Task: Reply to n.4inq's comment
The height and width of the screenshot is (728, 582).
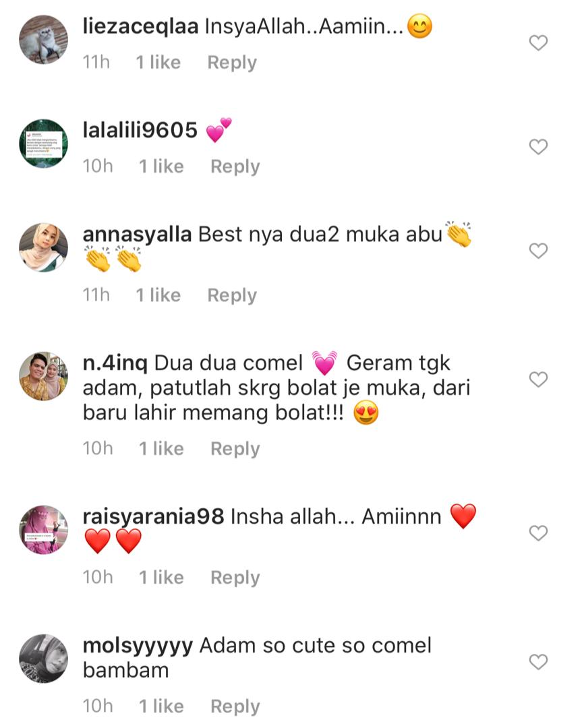Action: (235, 449)
